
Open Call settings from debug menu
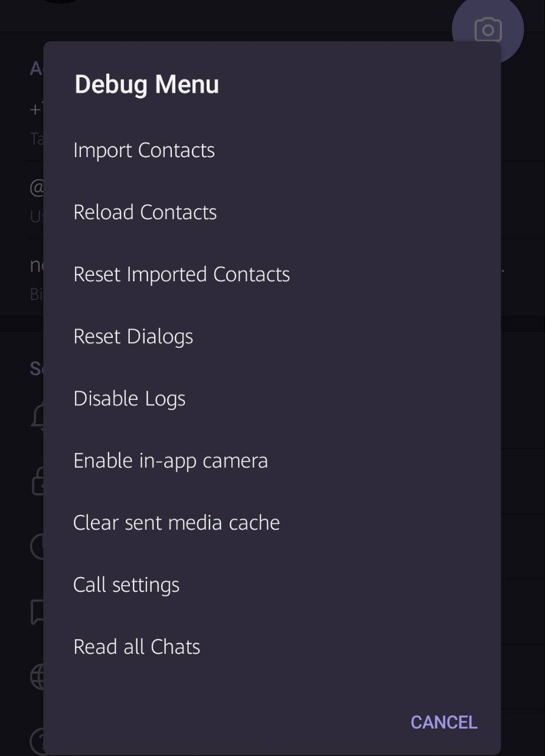click(126, 585)
